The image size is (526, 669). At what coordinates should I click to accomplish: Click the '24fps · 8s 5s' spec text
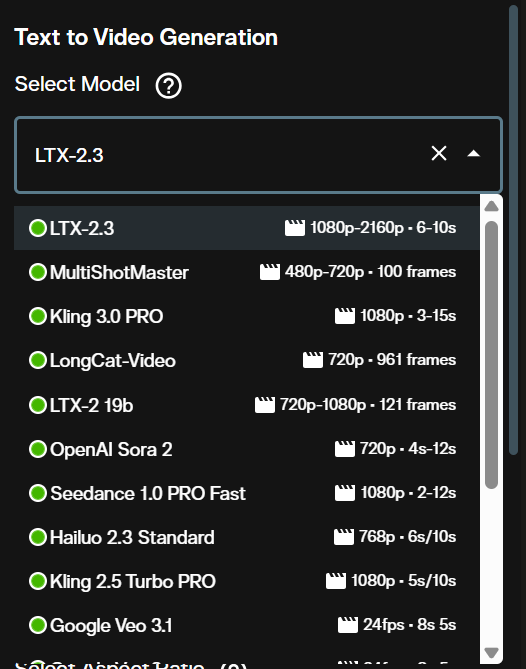[x=410, y=625]
